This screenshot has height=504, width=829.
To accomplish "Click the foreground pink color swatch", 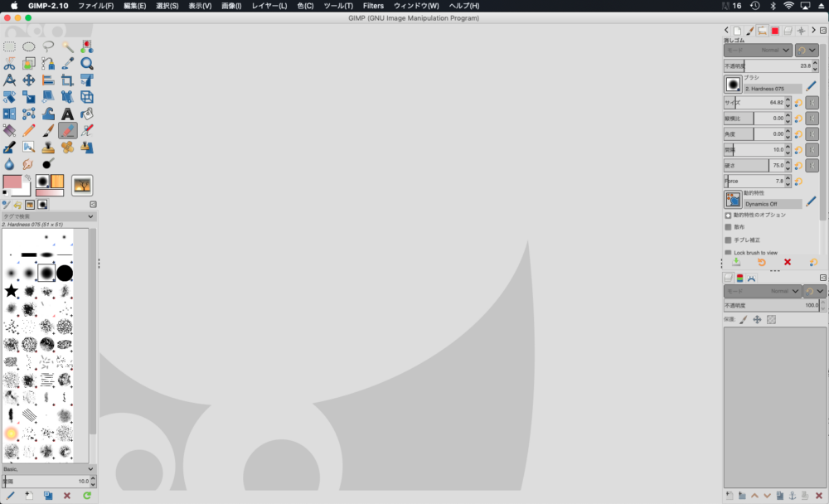I will coord(12,182).
